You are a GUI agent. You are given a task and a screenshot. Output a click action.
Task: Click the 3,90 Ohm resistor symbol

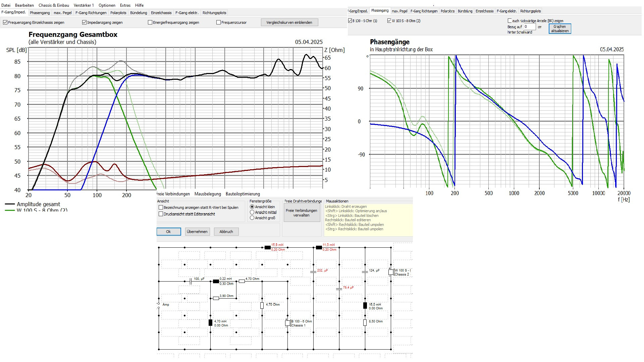[x=216, y=298]
